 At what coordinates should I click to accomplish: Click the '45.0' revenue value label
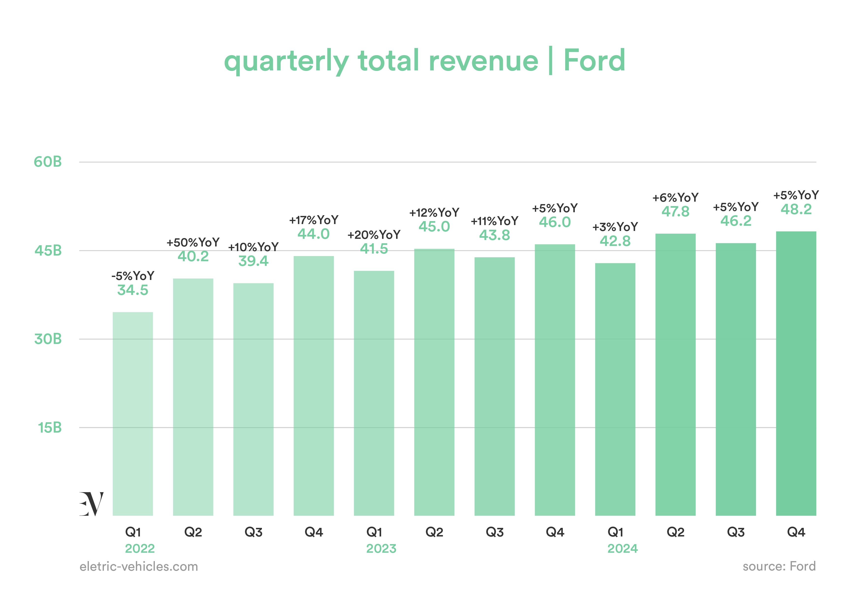(x=434, y=227)
